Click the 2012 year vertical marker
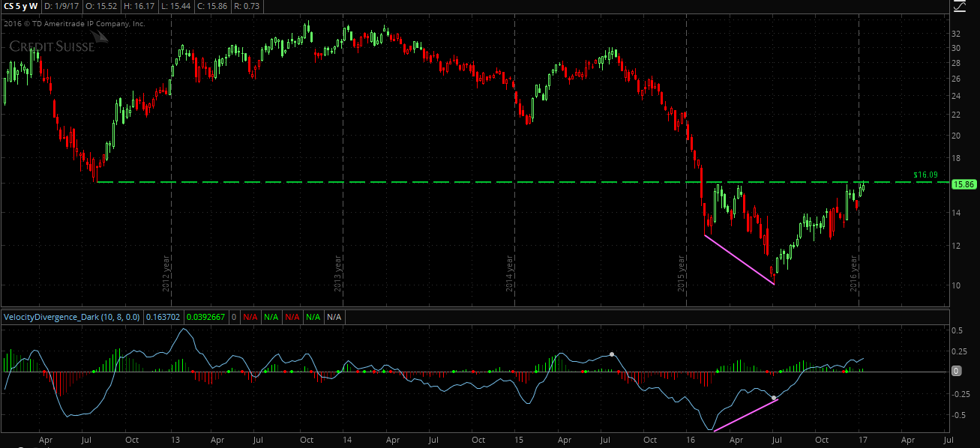 point(166,274)
